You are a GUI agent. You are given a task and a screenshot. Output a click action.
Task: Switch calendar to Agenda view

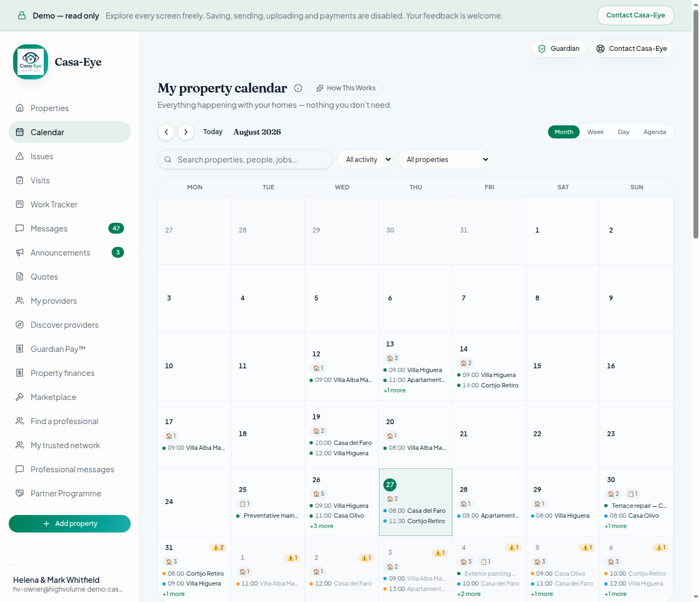click(654, 132)
